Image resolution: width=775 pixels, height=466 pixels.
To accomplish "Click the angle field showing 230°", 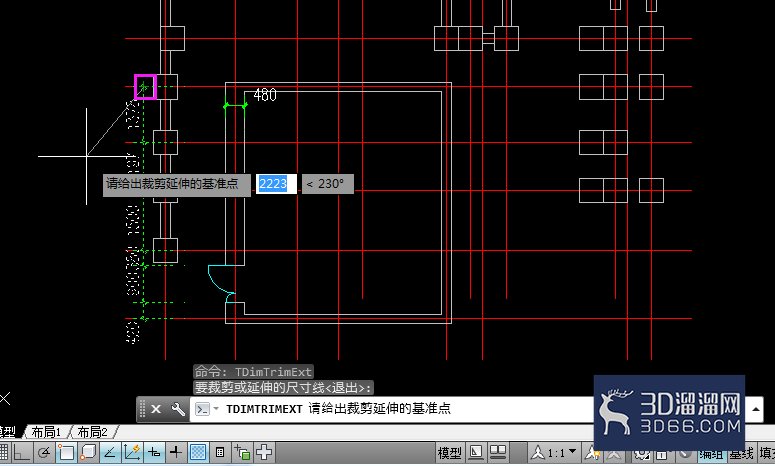I will (x=328, y=184).
